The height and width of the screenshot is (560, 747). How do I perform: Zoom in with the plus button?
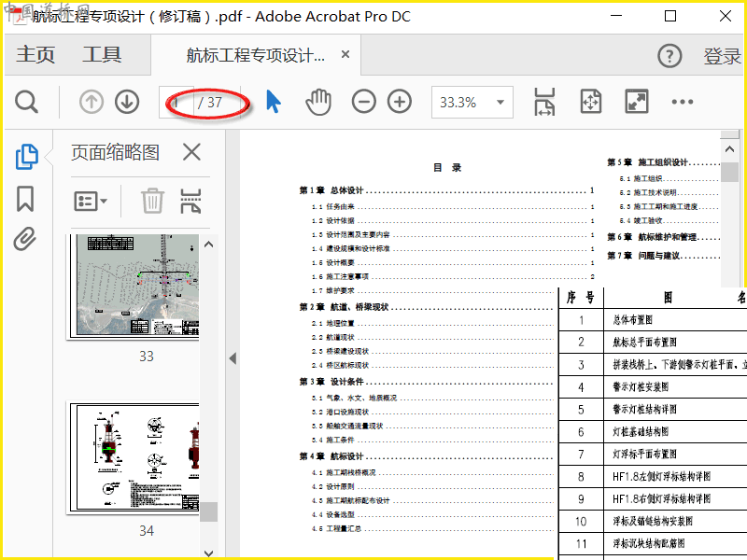pos(400,102)
